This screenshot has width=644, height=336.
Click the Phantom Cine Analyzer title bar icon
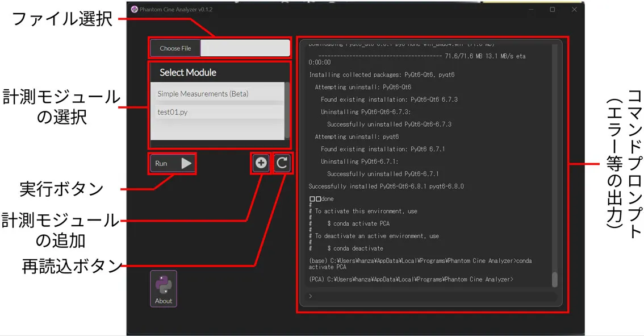click(x=134, y=10)
